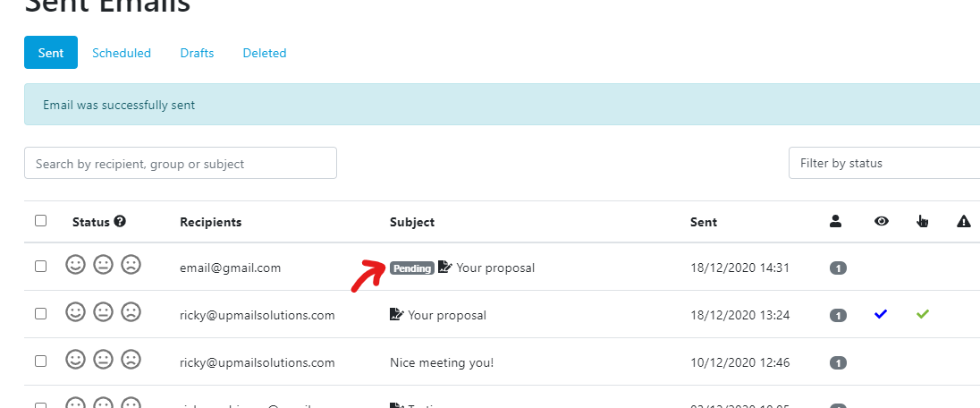Select the Nice meeting you! row checkbox
This screenshot has width=980, height=408.
pos(40,361)
